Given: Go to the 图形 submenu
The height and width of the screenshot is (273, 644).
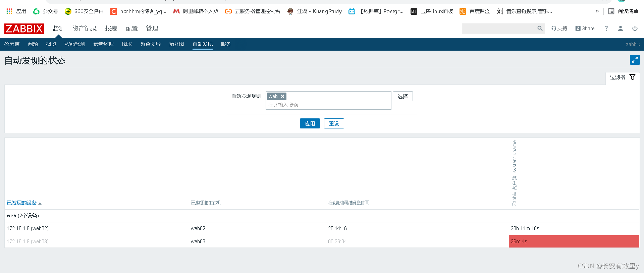Looking at the screenshot, I should click(127, 44).
